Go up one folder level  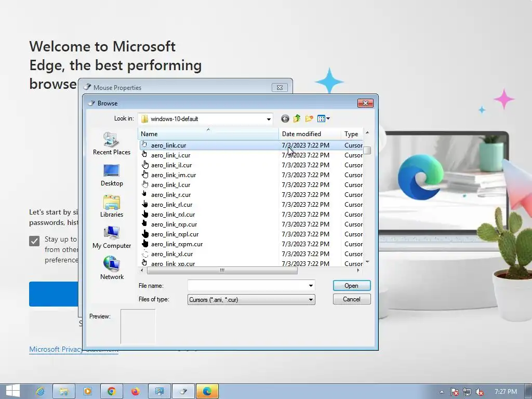[297, 118]
